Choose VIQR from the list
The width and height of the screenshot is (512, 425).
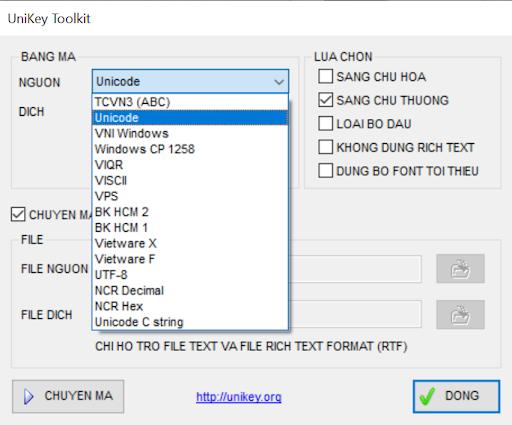click(190, 165)
